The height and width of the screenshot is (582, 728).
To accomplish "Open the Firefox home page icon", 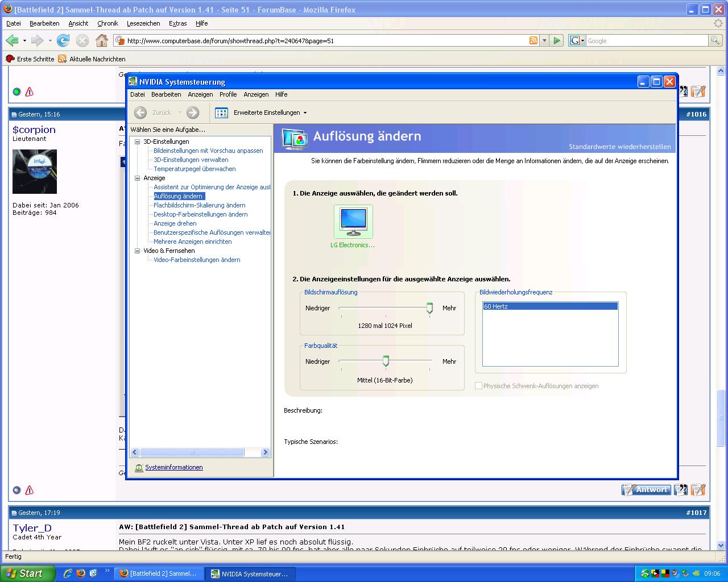I will point(102,40).
